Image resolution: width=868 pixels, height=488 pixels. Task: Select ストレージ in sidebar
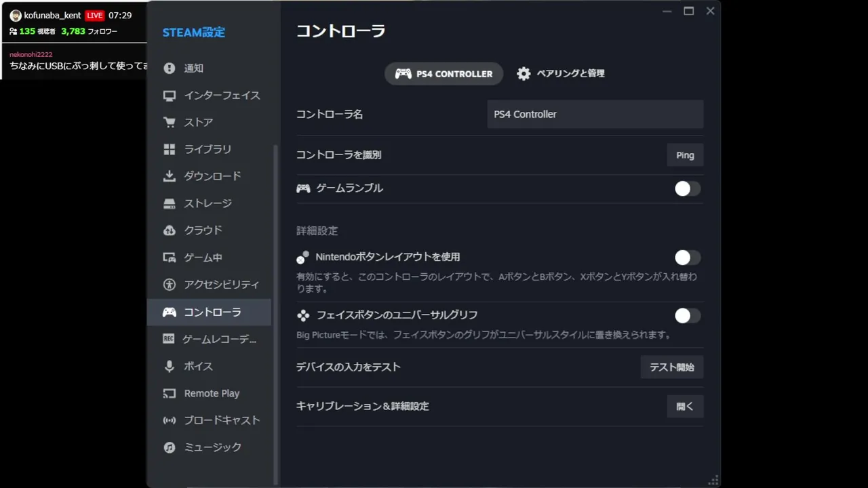pos(209,203)
